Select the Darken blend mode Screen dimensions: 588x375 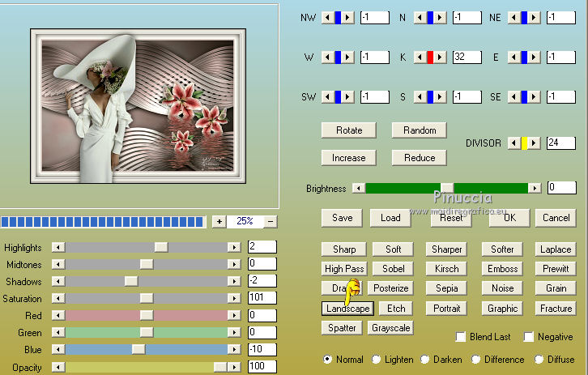pos(425,360)
